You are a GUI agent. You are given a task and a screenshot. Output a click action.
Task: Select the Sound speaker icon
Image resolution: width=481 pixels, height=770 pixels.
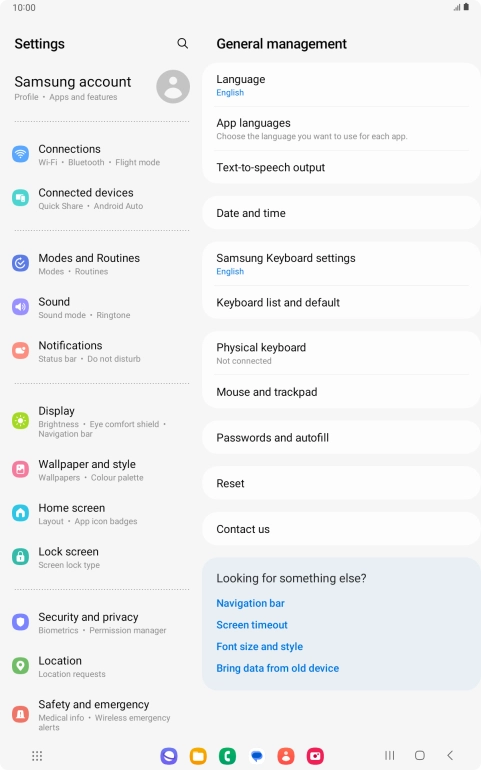(x=21, y=307)
